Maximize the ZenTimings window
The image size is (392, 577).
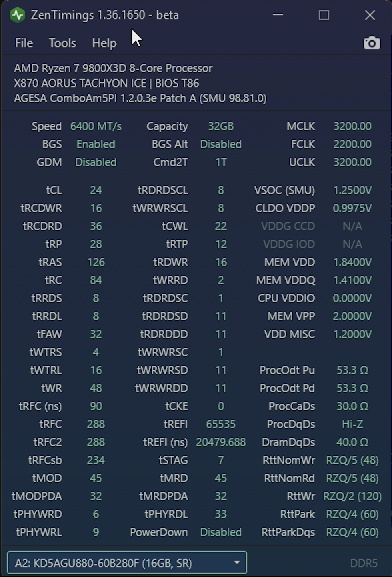tap(324, 15)
